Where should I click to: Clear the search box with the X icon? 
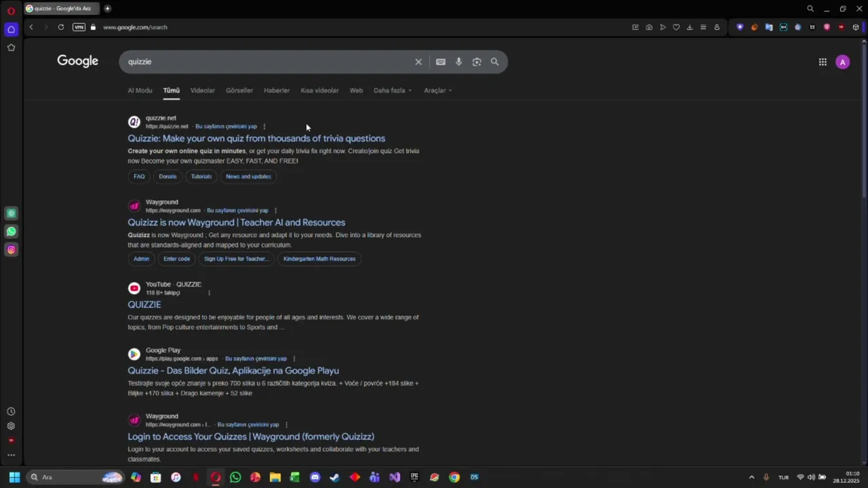coord(418,62)
